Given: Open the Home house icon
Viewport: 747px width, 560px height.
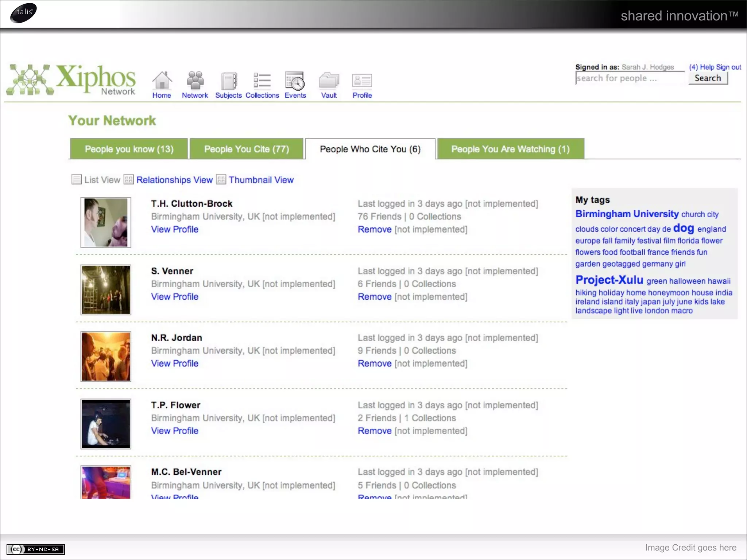Looking at the screenshot, I should (x=162, y=80).
